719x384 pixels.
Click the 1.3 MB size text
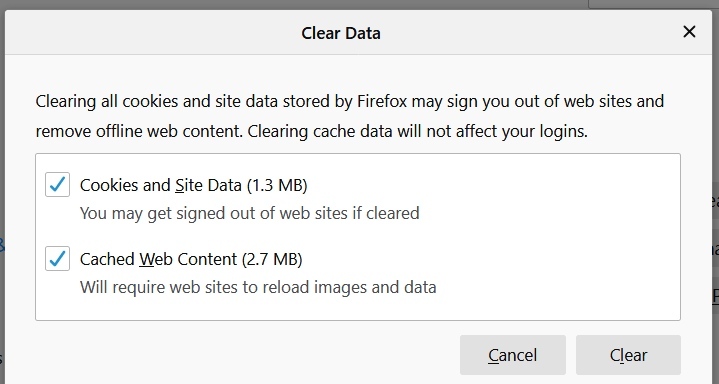[277, 185]
